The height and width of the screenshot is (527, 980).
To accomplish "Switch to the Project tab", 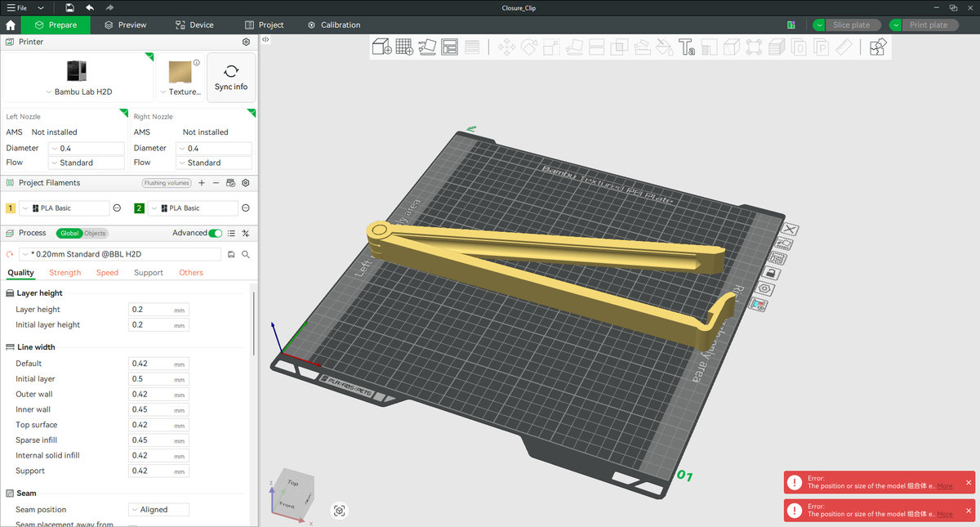I will pos(265,25).
